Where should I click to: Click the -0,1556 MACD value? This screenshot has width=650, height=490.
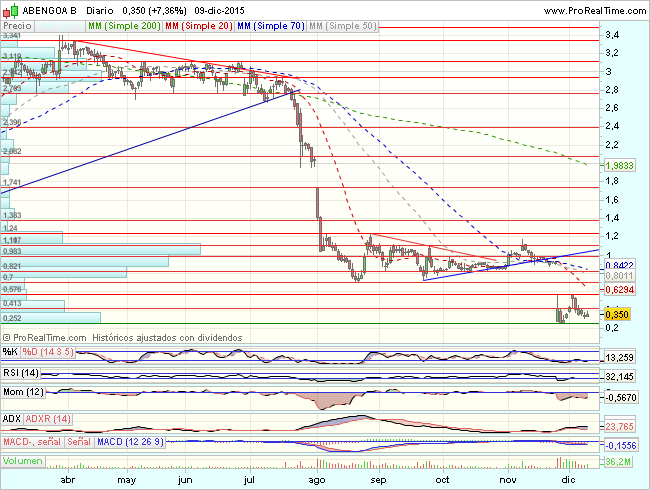621,445
